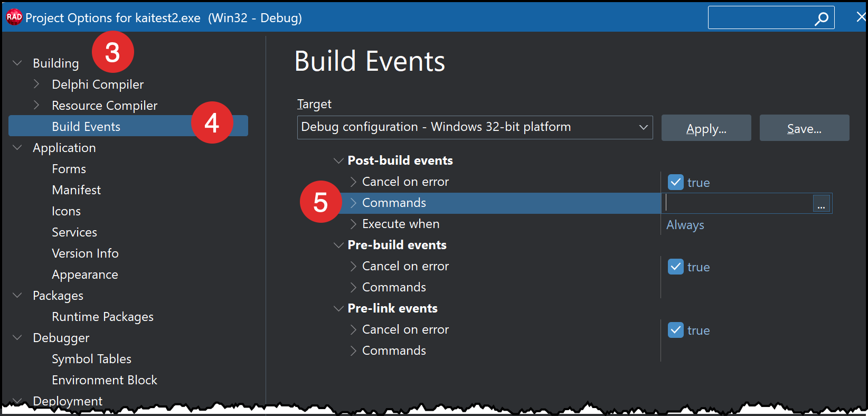This screenshot has width=868, height=416.
Task: Open the Appearance options page
Action: (85, 275)
